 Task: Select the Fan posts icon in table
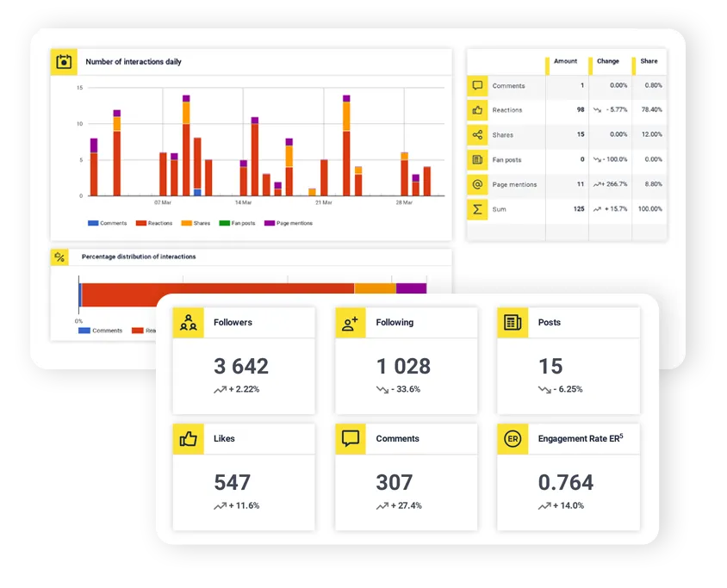pyautogui.click(x=477, y=160)
